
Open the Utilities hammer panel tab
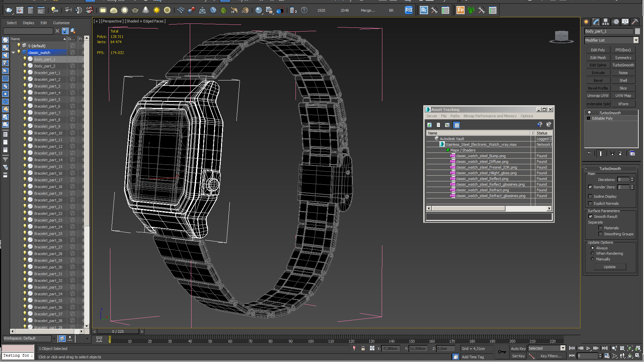pos(635,22)
